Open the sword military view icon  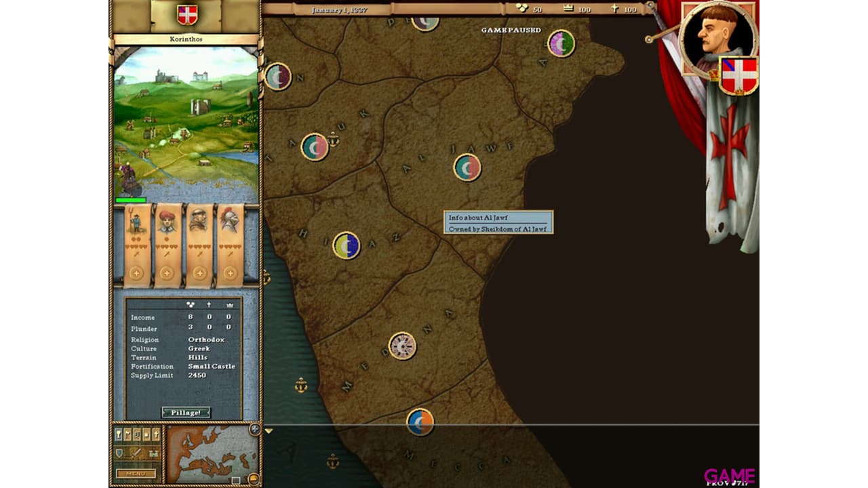(136, 453)
